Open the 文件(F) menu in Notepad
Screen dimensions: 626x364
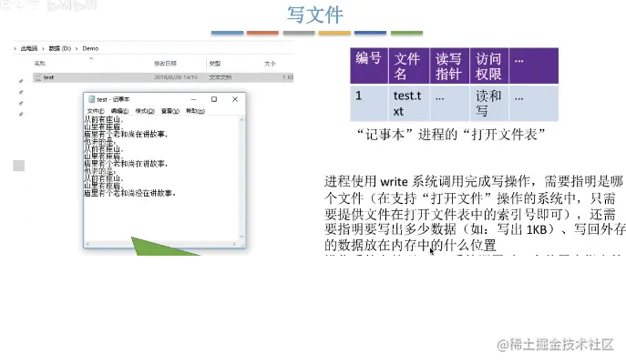click(x=96, y=111)
